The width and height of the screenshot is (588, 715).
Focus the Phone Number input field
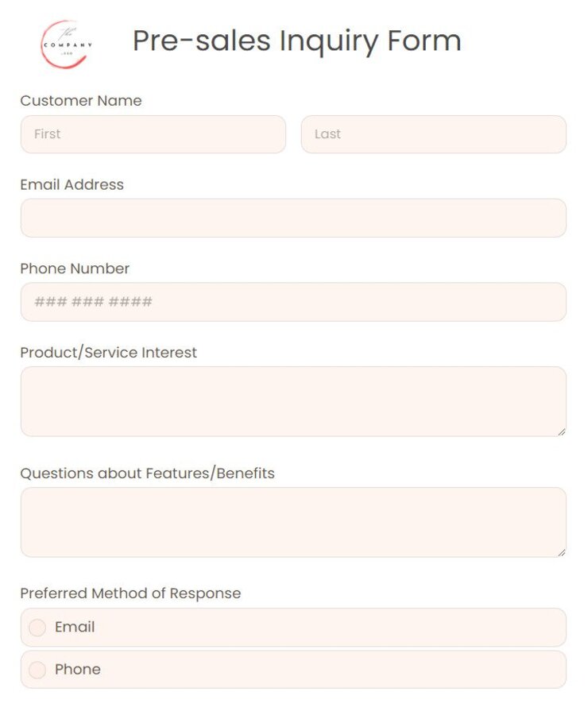[293, 302]
